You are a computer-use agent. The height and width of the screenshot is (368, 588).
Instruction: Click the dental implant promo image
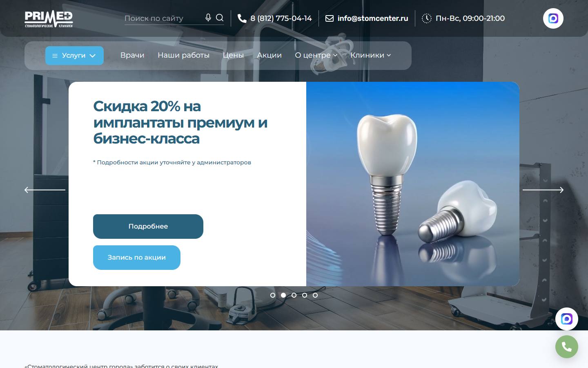pyautogui.click(x=413, y=184)
